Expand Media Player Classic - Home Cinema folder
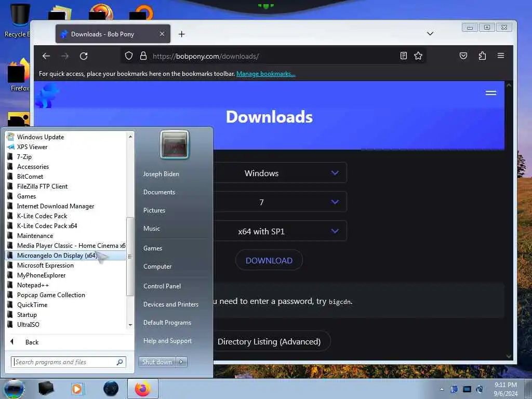Viewport: 532px width, 399px height. coord(66,245)
